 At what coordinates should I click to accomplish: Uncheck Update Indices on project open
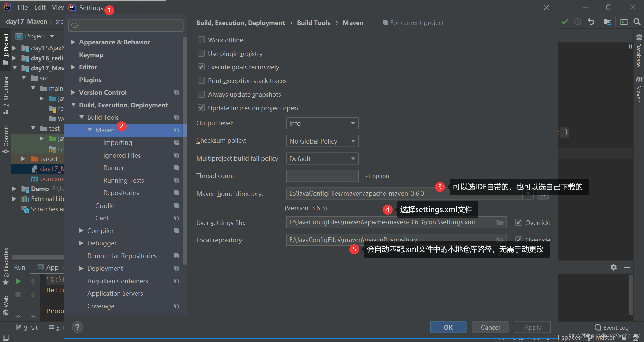tap(201, 108)
